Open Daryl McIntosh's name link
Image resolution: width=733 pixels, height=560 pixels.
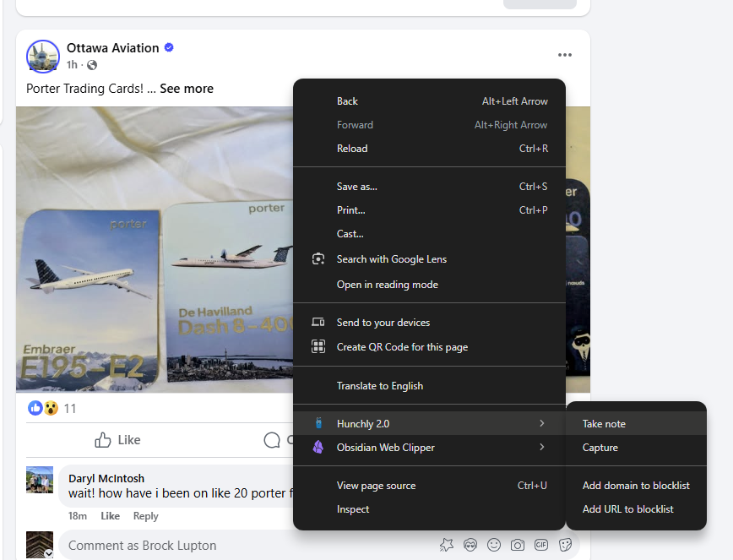106,479
